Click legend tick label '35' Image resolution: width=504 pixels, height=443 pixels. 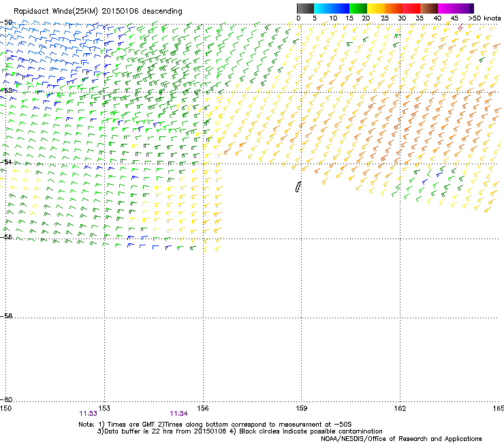click(420, 18)
